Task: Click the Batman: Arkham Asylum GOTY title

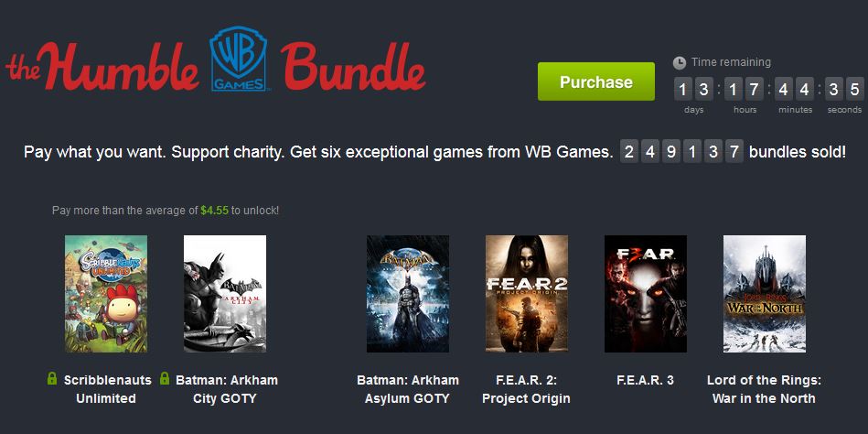Action: coord(408,389)
